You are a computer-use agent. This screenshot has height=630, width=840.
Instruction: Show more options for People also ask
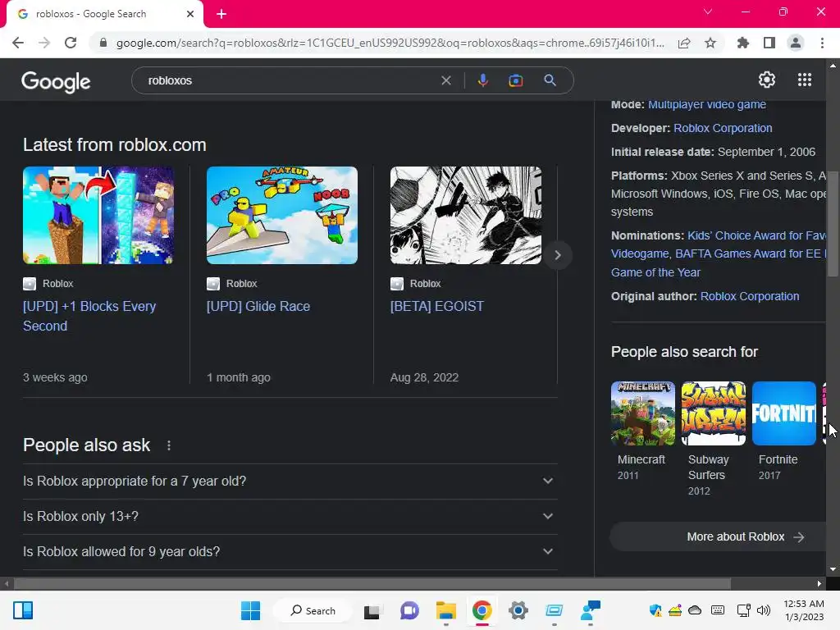coord(169,445)
